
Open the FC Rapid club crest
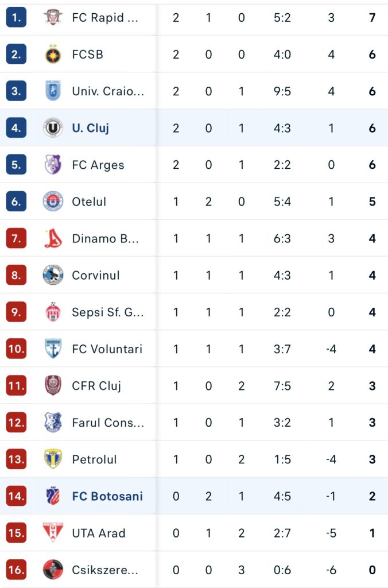coord(53,17)
